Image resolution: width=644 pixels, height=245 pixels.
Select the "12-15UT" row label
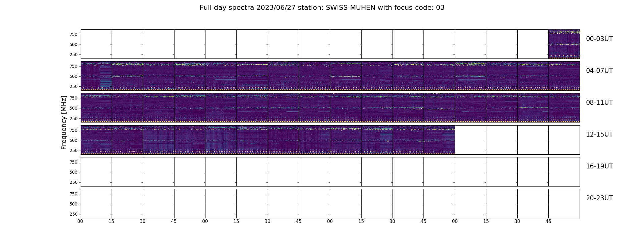point(599,134)
